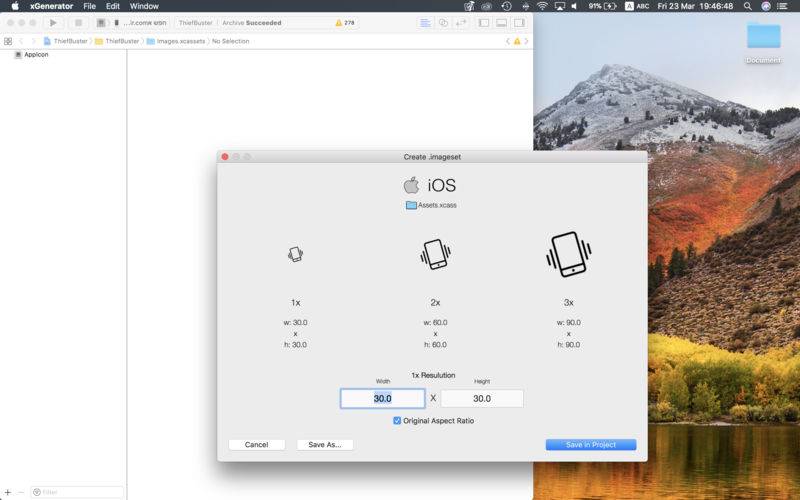Open the File menu
Viewport: 800px width, 500px height.
[x=90, y=6]
